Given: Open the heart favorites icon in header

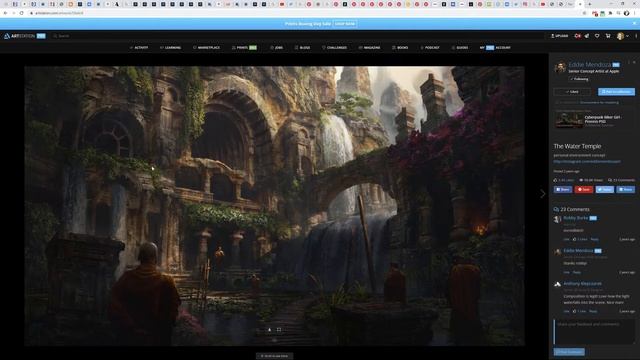Looking at the screenshot, I should [x=597, y=36].
